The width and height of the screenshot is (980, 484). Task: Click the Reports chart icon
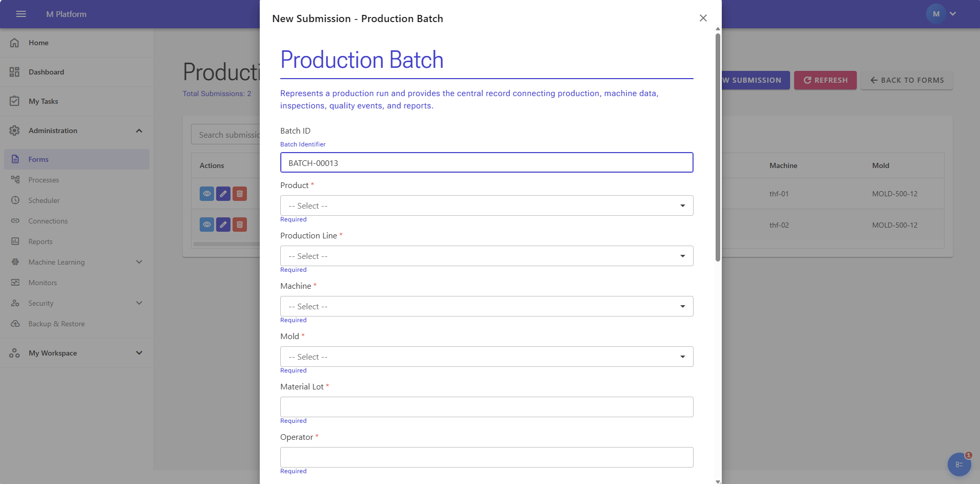point(15,241)
